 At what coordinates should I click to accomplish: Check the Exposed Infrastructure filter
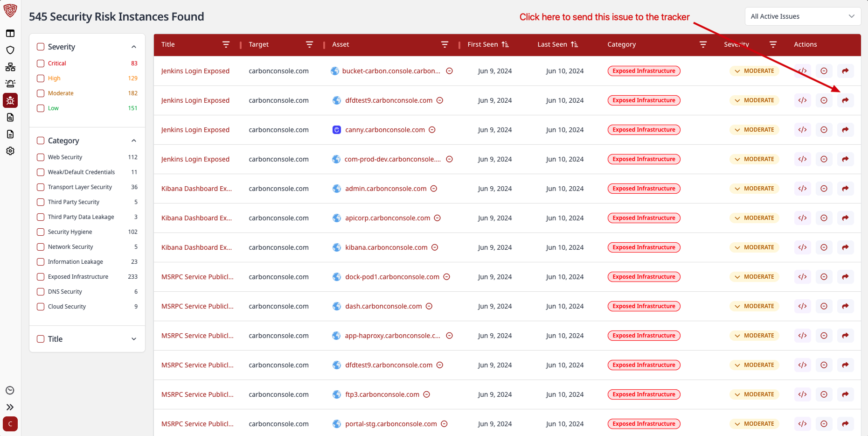[41, 277]
